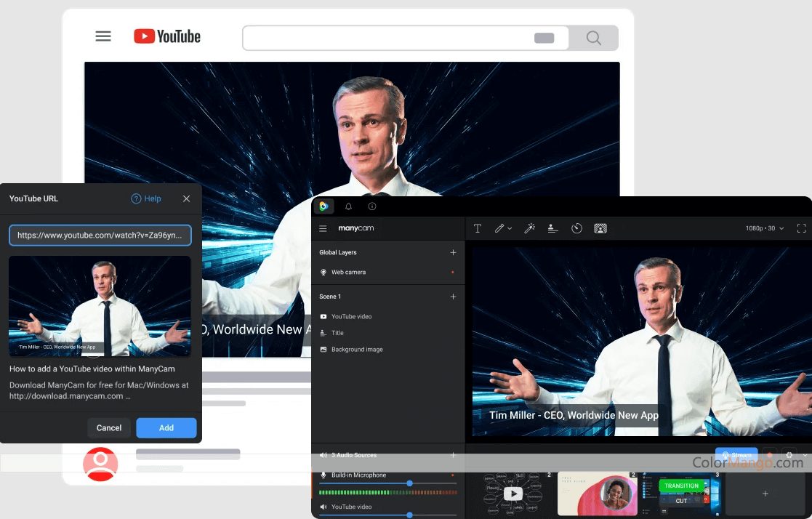Add a new Global Layer
Viewport: 812px width, 519px height.
coord(453,252)
